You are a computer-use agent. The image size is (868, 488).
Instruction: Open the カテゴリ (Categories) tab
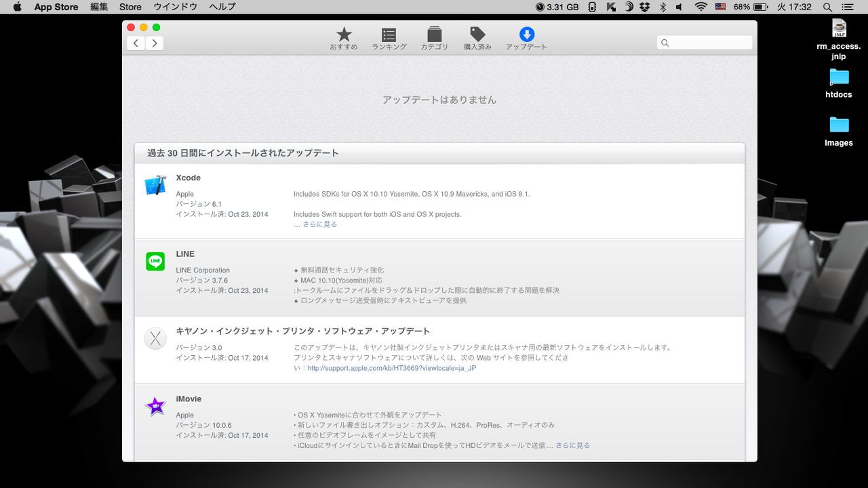434,39
